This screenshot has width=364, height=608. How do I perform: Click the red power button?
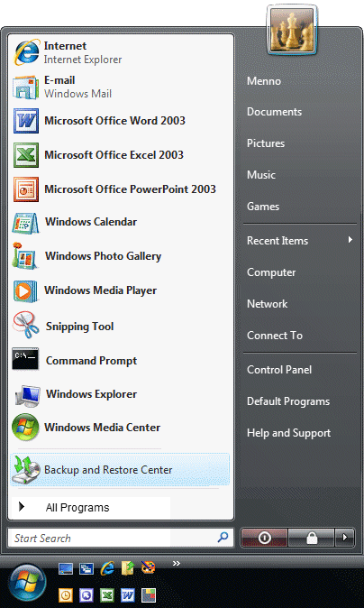[x=265, y=538]
